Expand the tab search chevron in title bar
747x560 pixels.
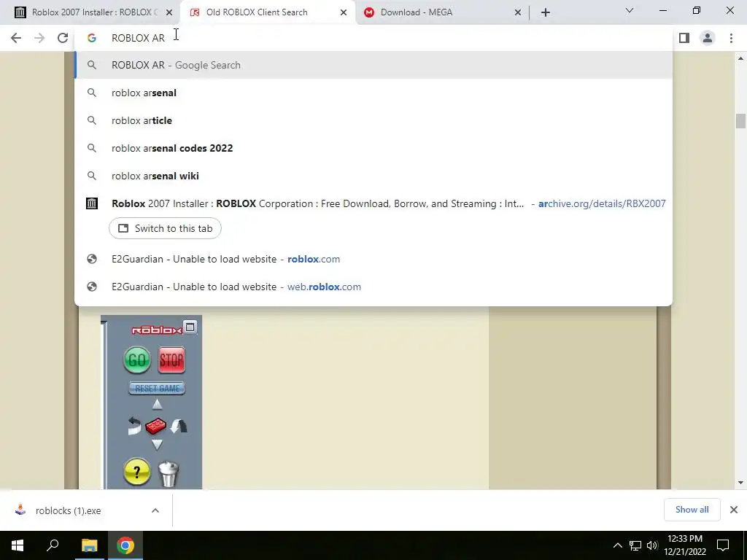[x=630, y=10]
